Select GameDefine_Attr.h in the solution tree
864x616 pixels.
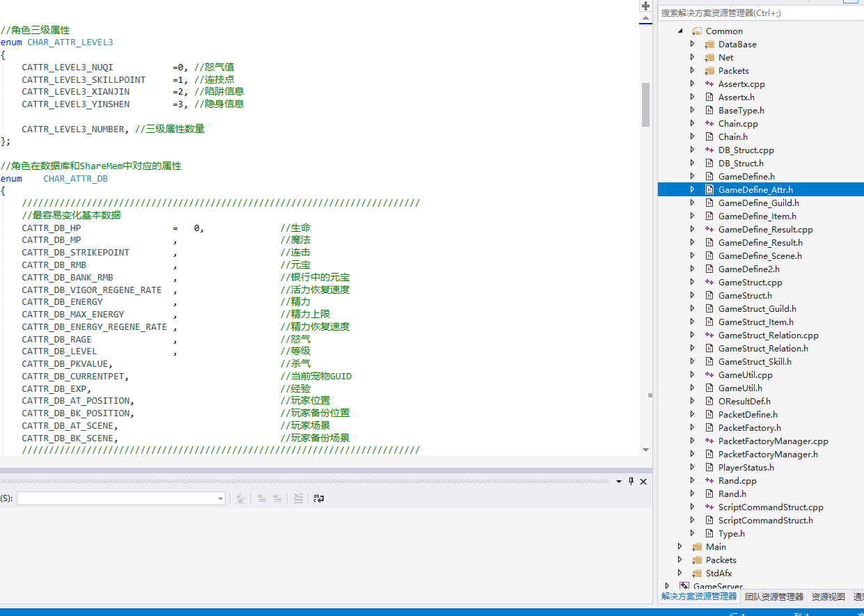pyautogui.click(x=755, y=190)
